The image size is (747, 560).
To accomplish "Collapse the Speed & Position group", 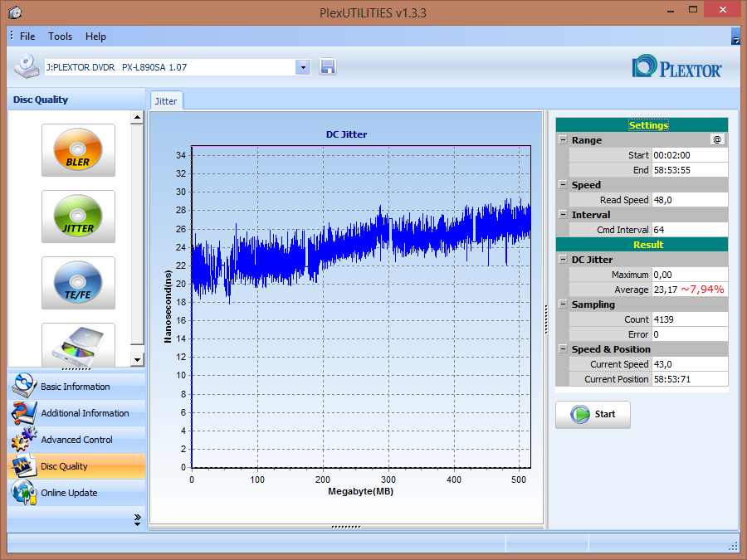I will tap(563, 348).
